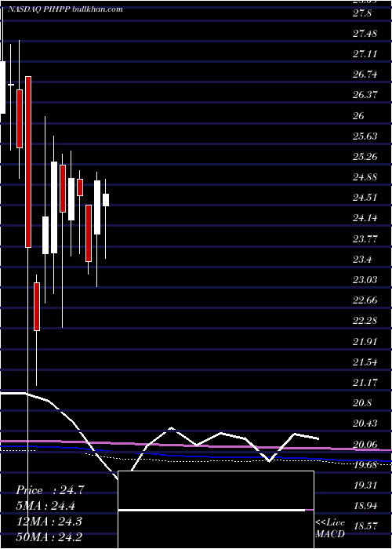Image resolution: width=392 pixels, height=549 pixels.
Task: Click the pink moving average line
Action: point(196,445)
